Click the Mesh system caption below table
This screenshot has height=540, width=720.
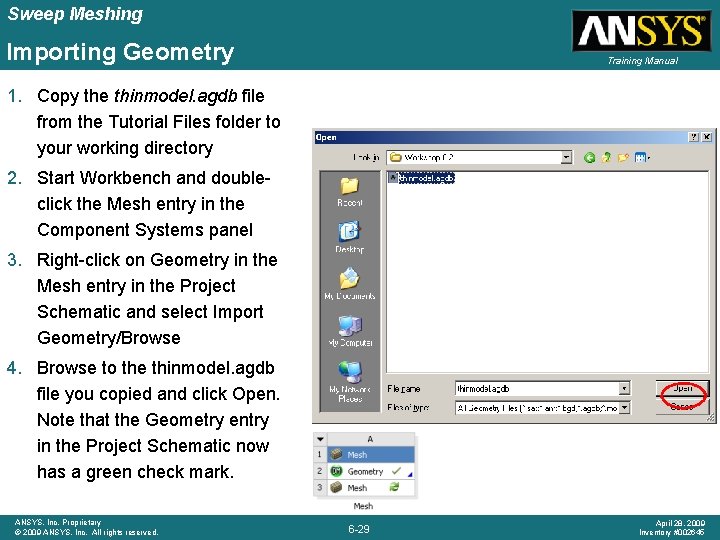click(363, 506)
